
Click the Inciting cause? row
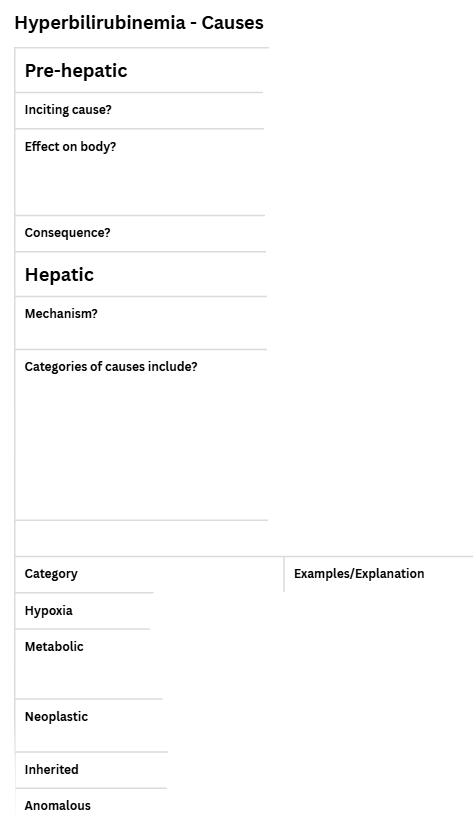(139, 110)
